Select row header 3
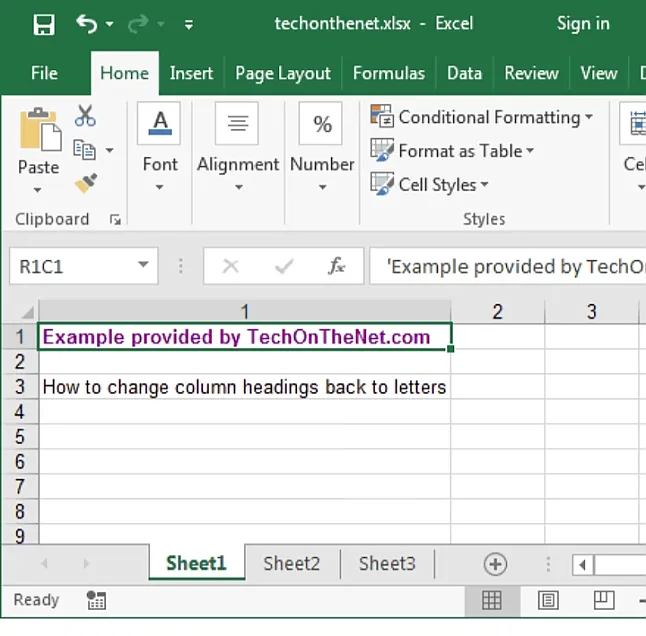 click(x=20, y=387)
